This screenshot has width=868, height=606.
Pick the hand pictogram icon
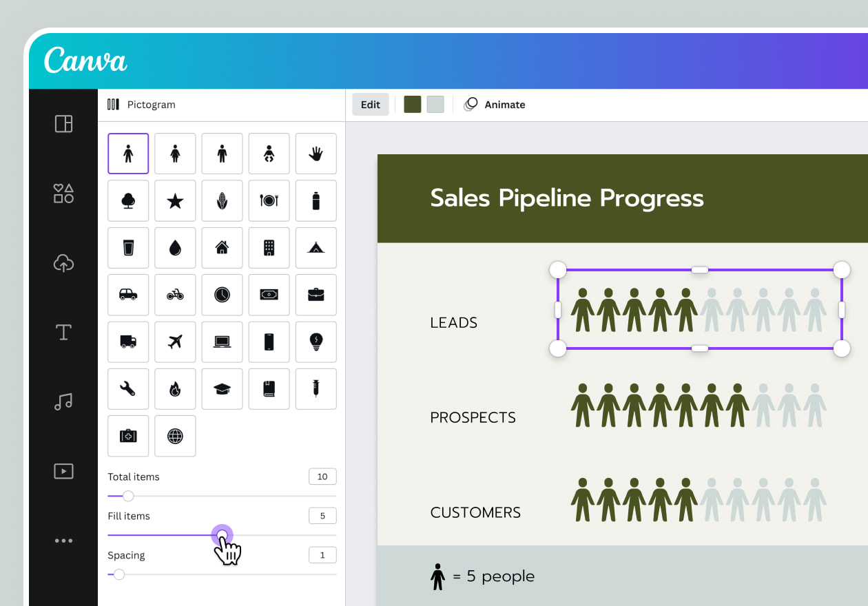316,154
